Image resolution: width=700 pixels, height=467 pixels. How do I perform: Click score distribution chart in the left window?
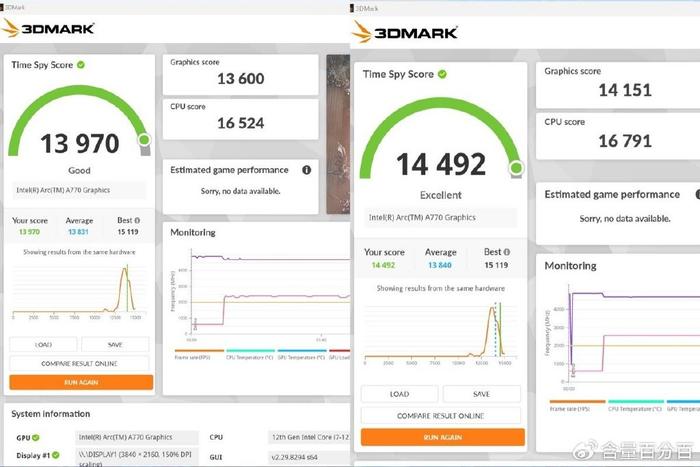click(x=79, y=292)
